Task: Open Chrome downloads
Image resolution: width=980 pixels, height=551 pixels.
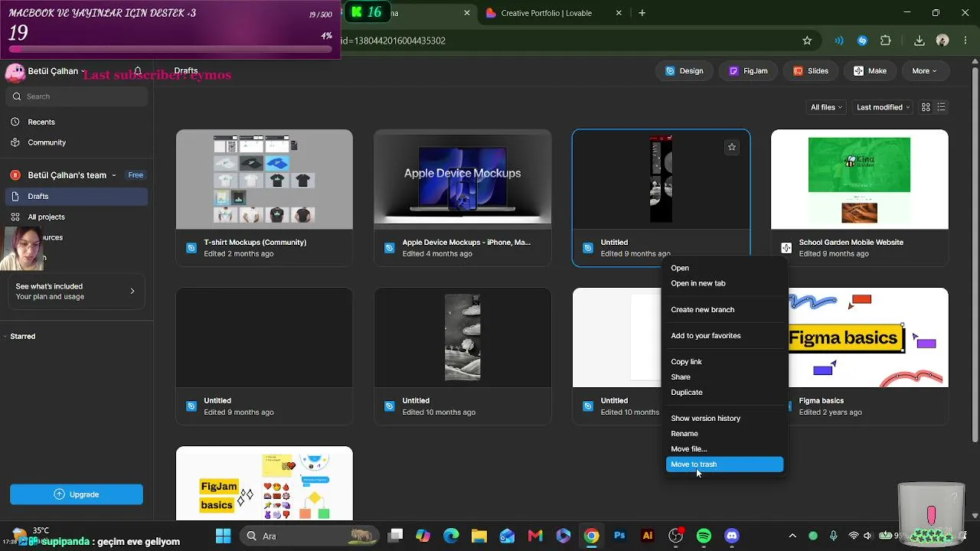Action: coord(920,41)
